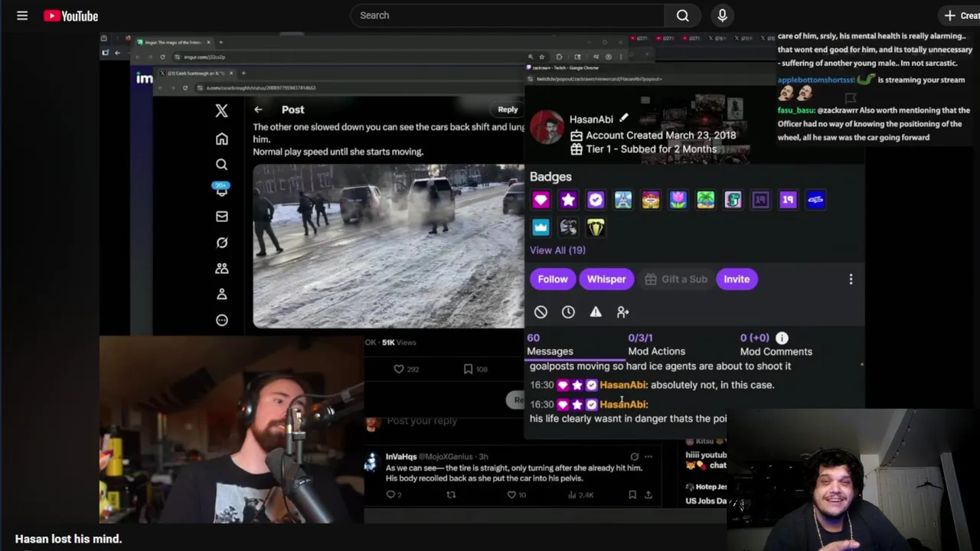The width and height of the screenshot is (980, 551).
Task: Click the info icon by Mod Comments
Action: [x=782, y=337]
